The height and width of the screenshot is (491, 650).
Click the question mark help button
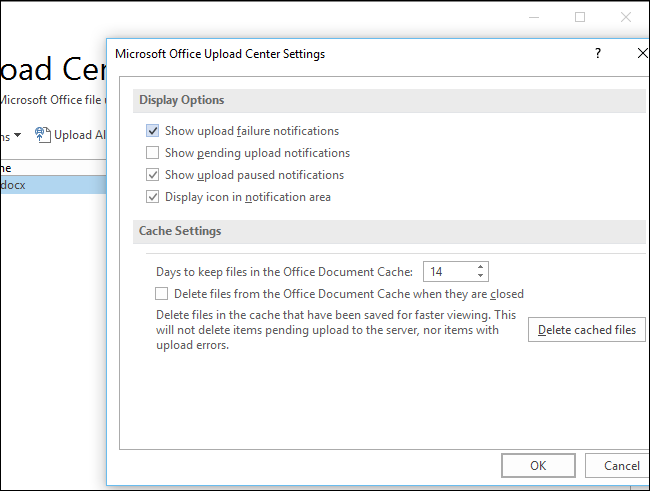tap(598, 53)
